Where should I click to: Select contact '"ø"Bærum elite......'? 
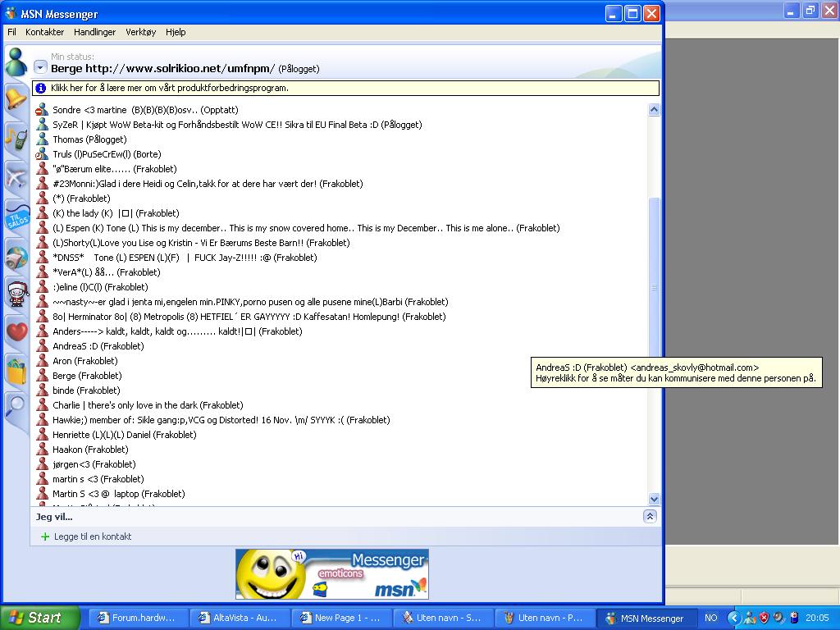coord(115,169)
